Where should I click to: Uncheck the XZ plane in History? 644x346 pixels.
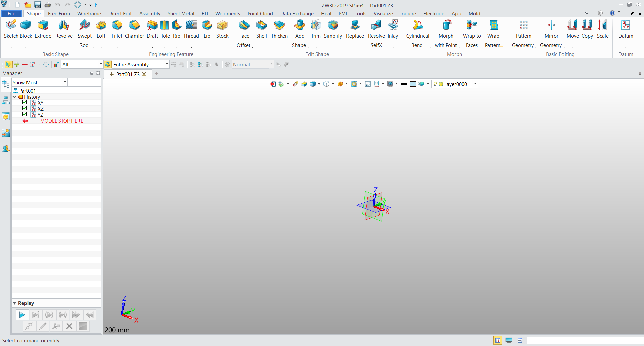coord(24,108)
